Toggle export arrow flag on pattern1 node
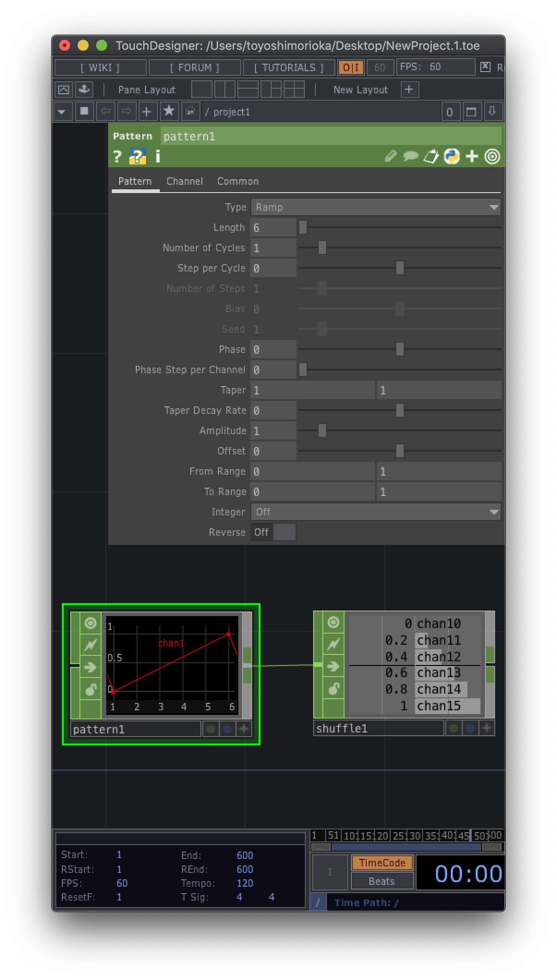This screenshot has height=980, width=557. click(x=91, y=667)
